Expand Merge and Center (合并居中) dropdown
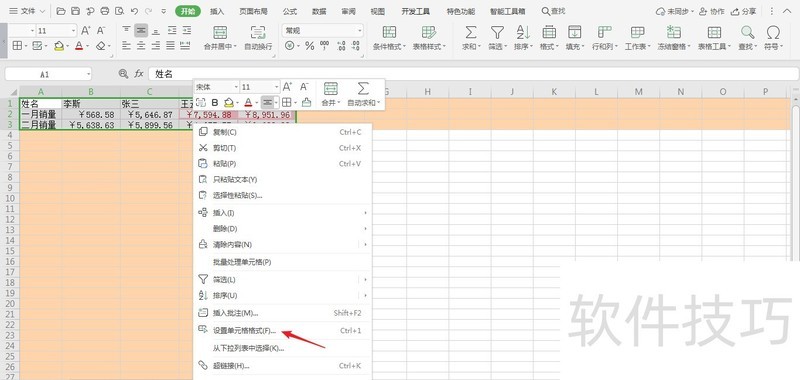 click(x=236, y=46)
